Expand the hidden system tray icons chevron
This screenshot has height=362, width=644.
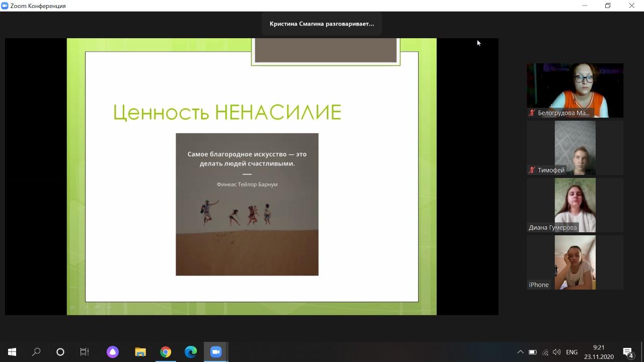tap(520, 352)
